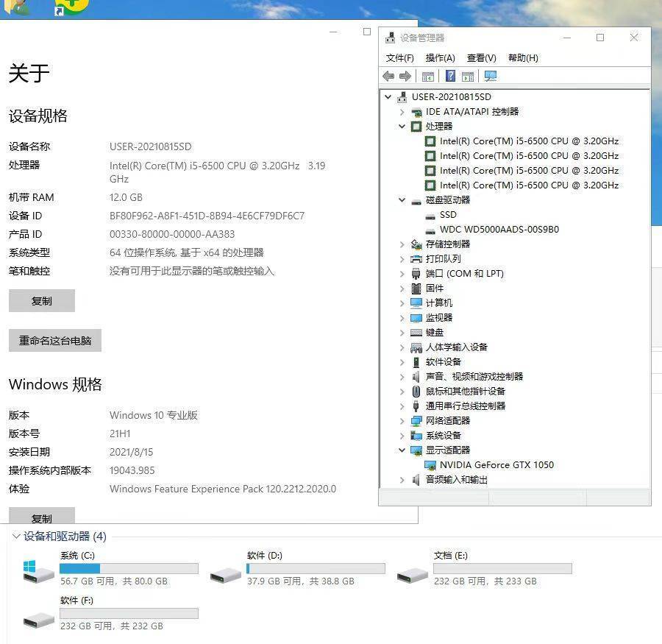This screenshot has width=662, height=644.
Task: Select the first Intel Core i5-6500 processor entry
Action: tap(529, 141)
